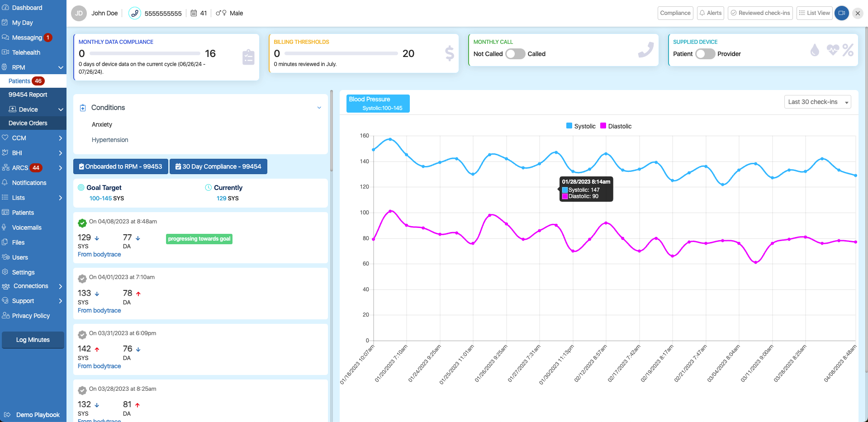Toggle Monthly Call to Called

tap(515, 54)
